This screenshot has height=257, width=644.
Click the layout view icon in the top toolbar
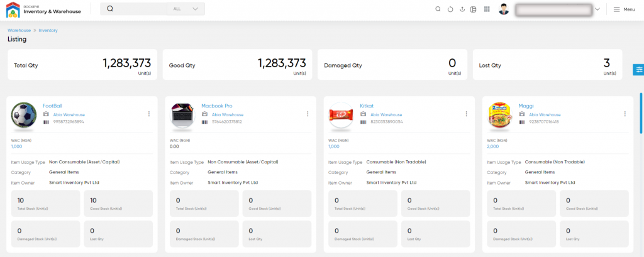point(474,9)
